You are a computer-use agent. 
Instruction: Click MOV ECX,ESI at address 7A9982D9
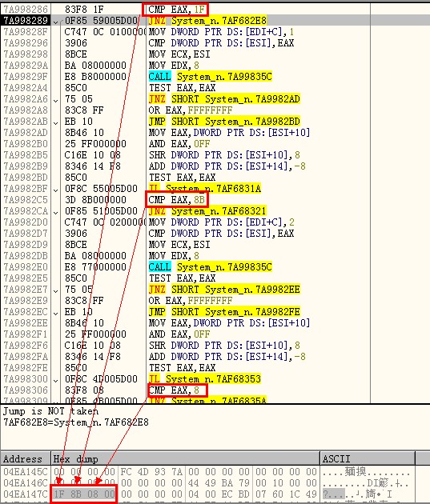tap(179, 245)
